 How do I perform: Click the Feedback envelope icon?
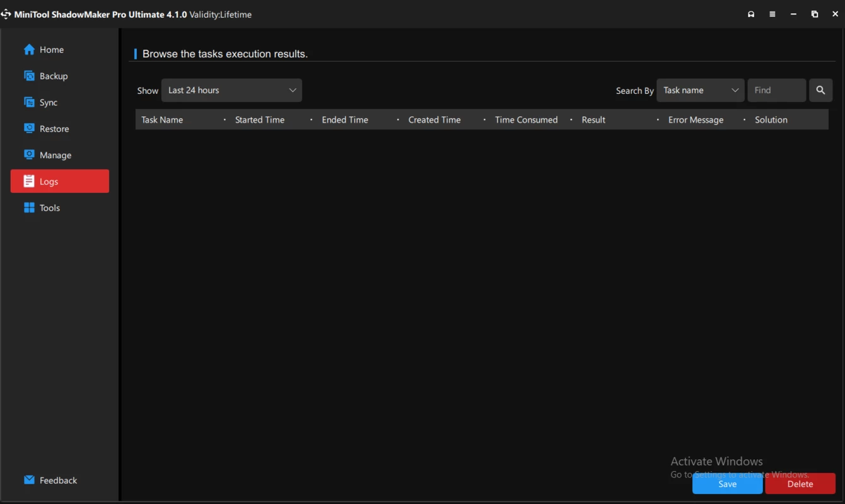pyautogui.click(x=29, y=480)
